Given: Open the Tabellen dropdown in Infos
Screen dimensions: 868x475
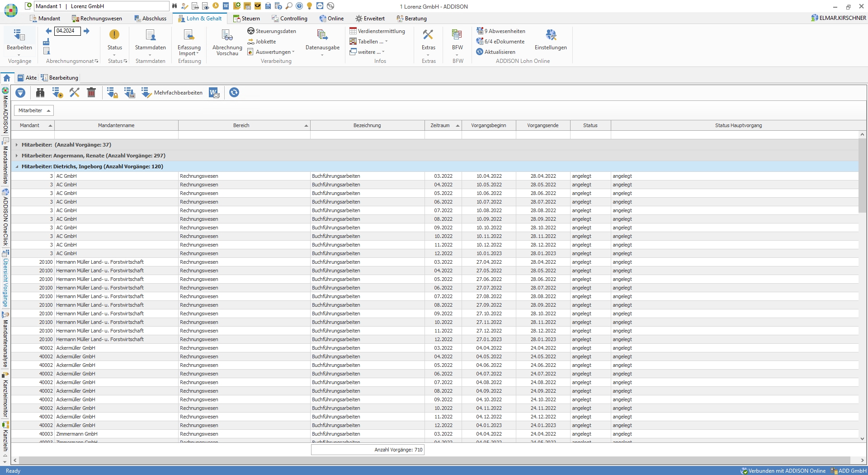Looking at the screenshot, I should (369, 42).
